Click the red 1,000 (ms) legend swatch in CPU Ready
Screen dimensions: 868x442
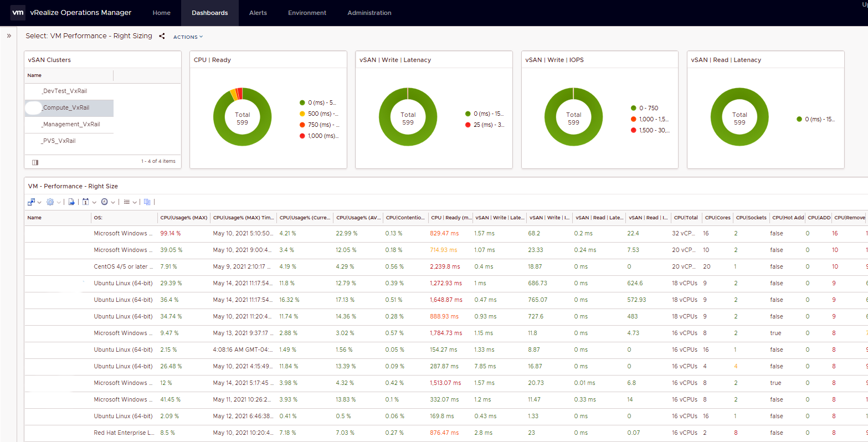pyautogui.click(x=302, y=136)
